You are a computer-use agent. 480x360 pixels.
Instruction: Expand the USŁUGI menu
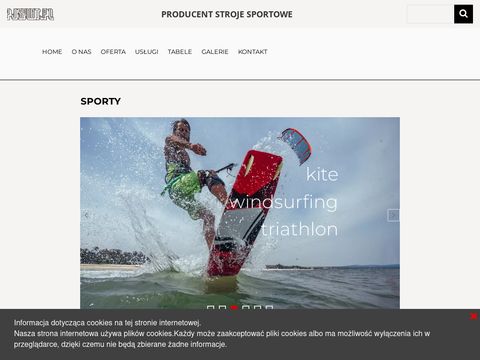pos(147,52)
